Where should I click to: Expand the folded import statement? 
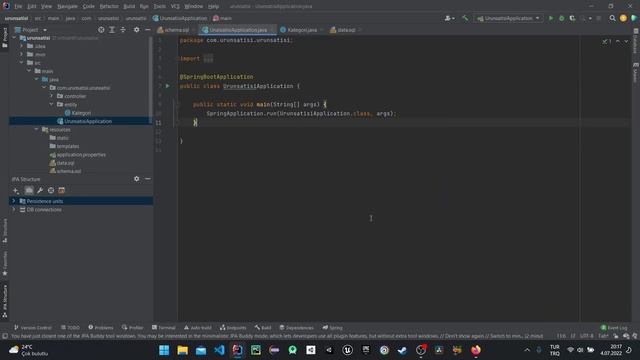(208, 59)
